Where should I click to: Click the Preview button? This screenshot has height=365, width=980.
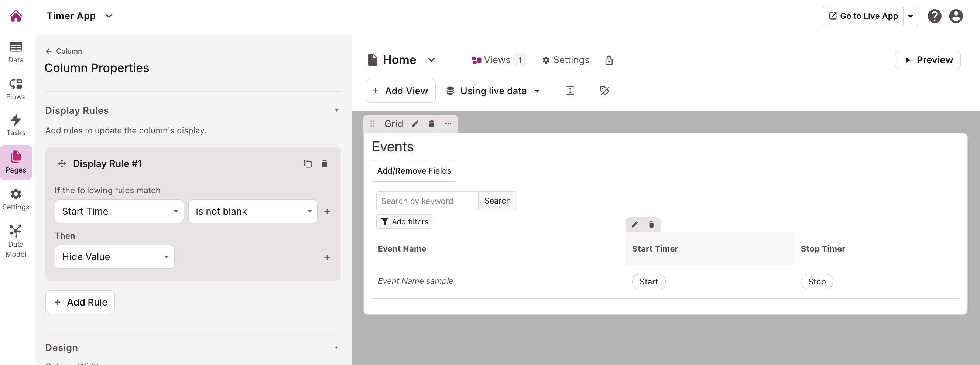click(928, 60)
